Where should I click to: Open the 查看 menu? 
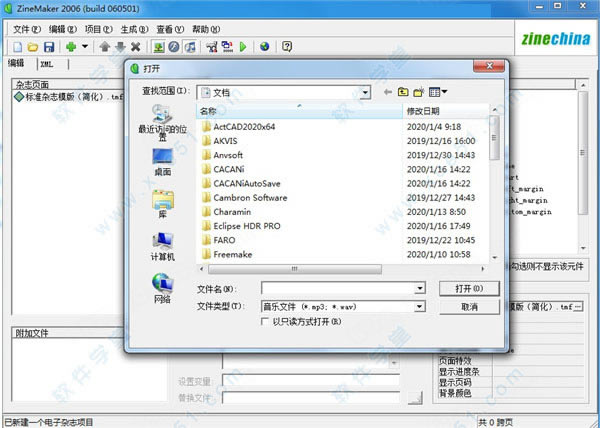pos(170,29)
